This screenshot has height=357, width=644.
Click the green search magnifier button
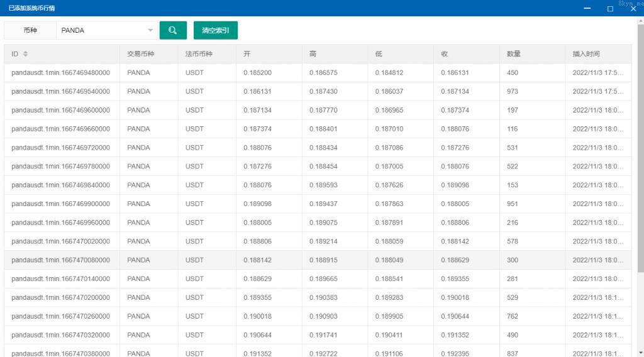coord(173,30)
